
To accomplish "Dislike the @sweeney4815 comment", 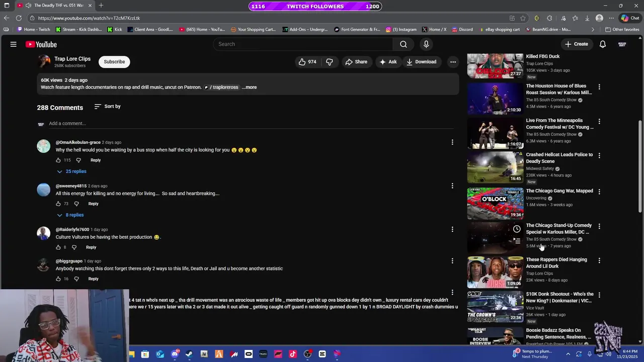I will click(x=76, y=204).
